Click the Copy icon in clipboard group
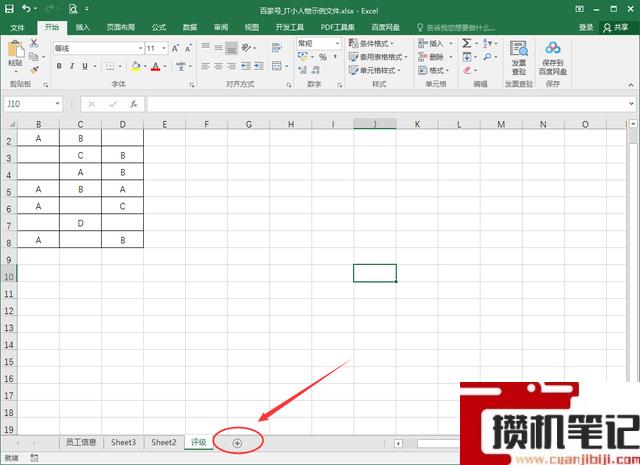This screenshot has width=640, height=465. point(34,57)
